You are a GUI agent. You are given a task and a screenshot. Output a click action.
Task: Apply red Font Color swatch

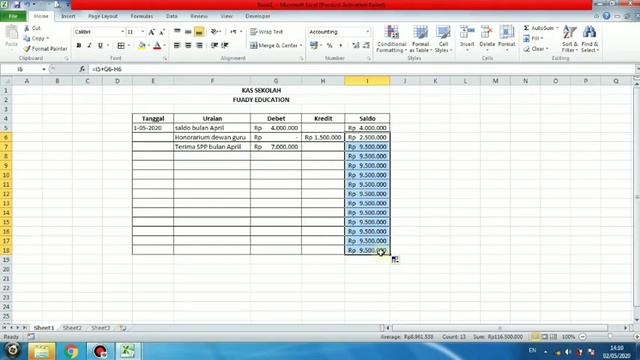coord(157,45)
